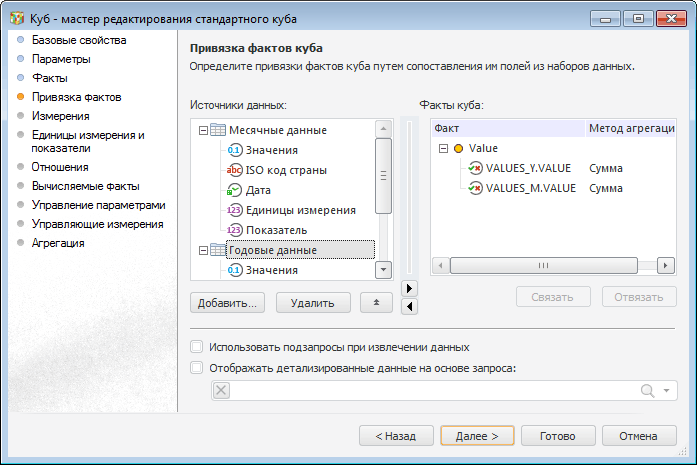
Task: Click the Добавить... button
Action: pos(227,302)
